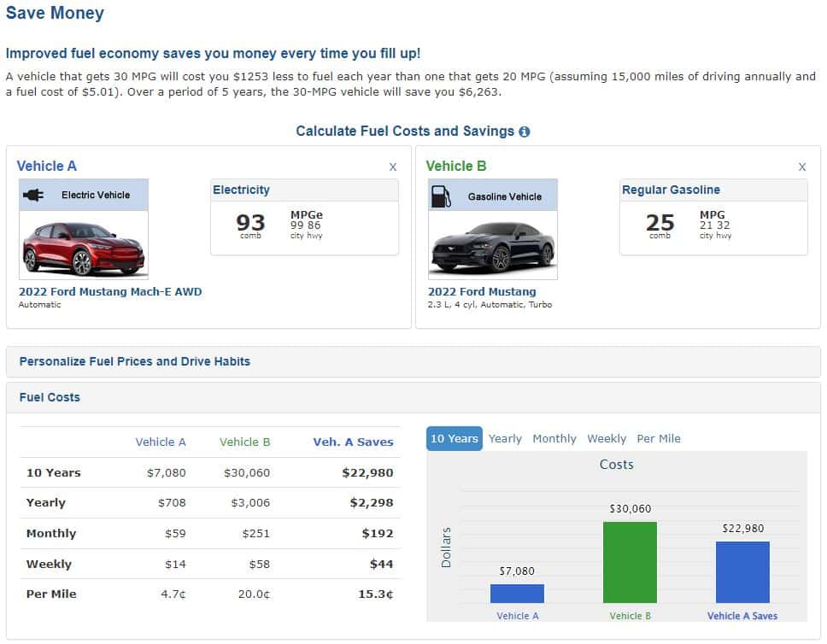Click the $251 monthly cost cell
827x644 pixels.
pos(255,534)
